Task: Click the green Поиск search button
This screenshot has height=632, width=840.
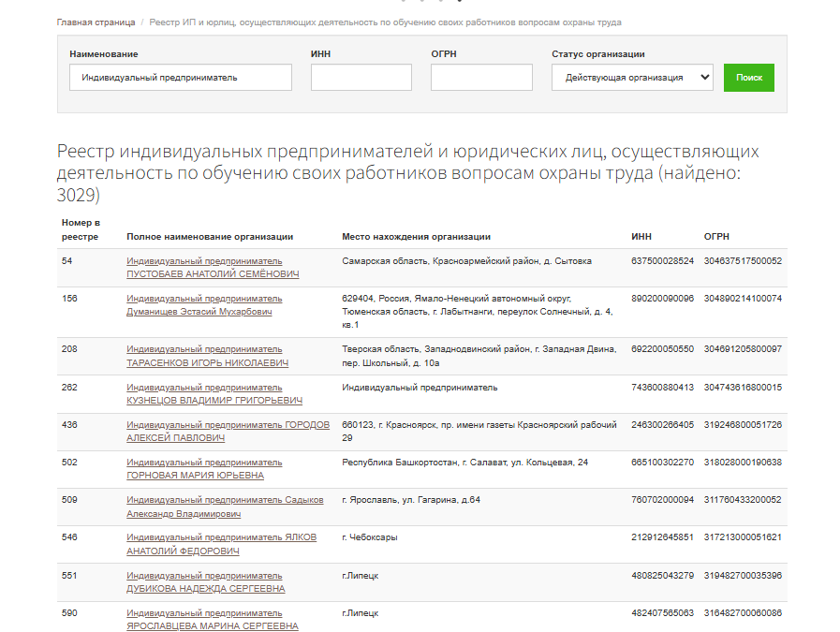Action: click(x=748, y=78)
